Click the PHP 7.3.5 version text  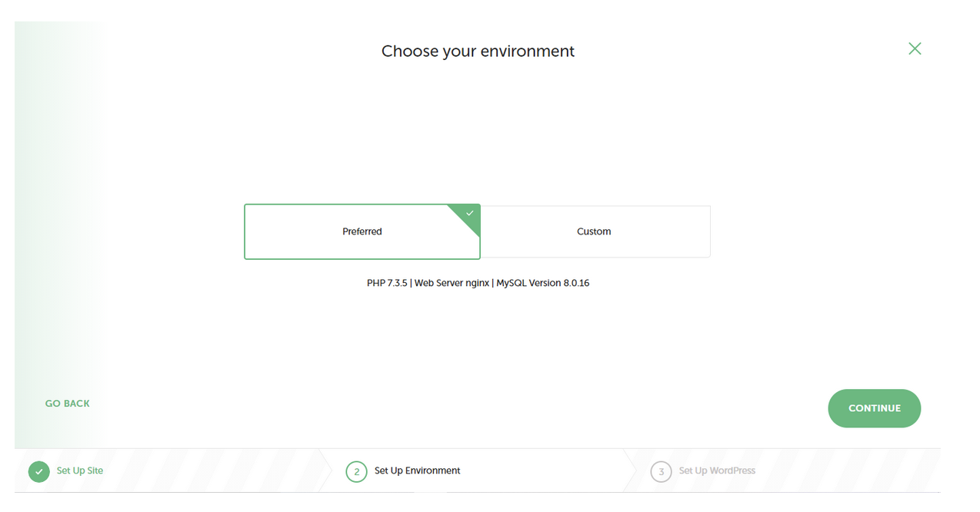[387, 283]
